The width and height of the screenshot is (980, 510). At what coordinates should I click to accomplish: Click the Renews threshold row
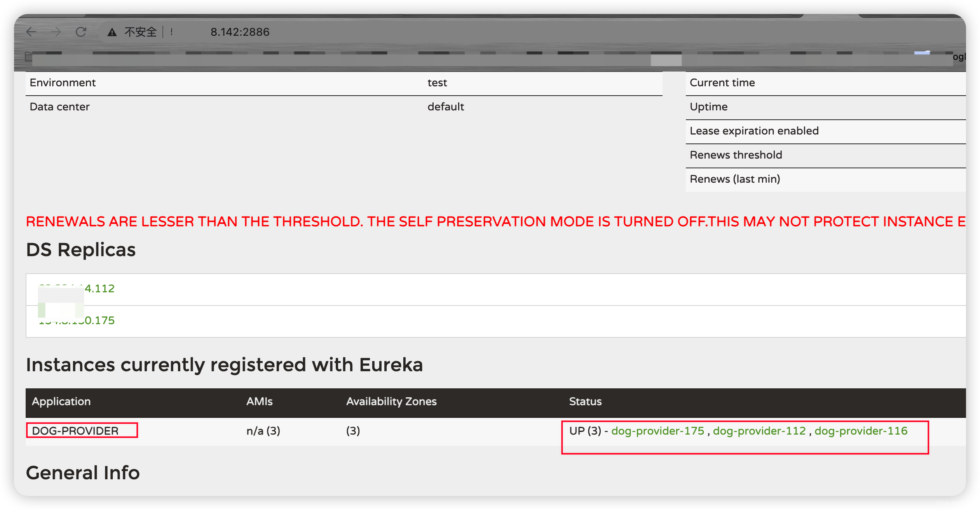coord(826,155)
